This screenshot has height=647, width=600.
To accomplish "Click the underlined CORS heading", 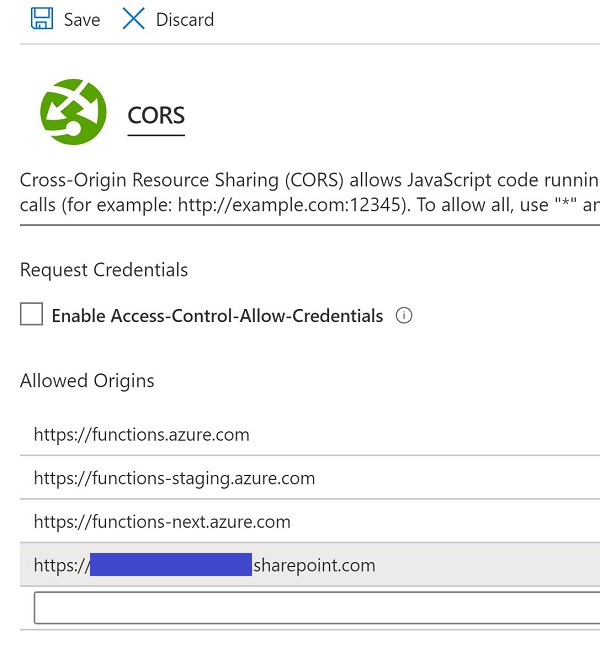I will 156,115.
